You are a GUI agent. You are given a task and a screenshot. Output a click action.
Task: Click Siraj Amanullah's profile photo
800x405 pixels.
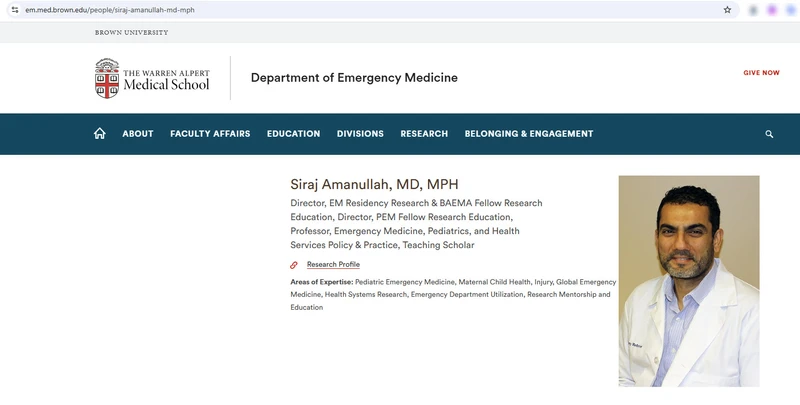point(689,281)
